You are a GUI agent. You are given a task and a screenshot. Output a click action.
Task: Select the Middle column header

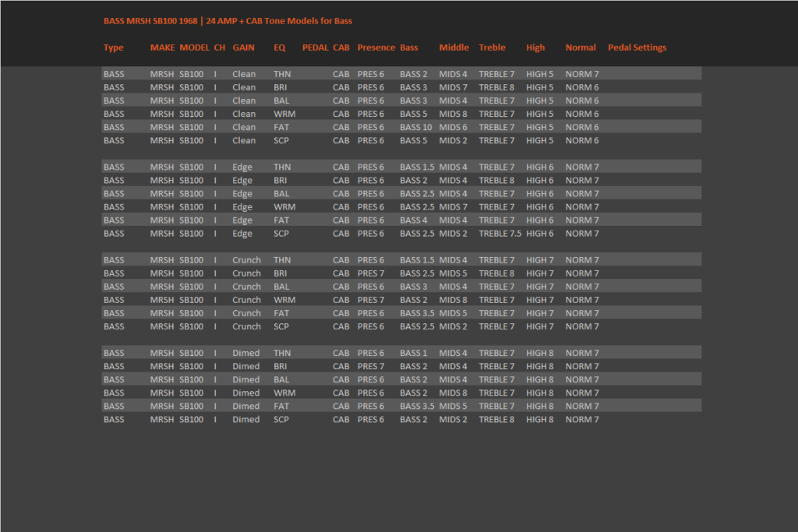pyautogui.click(x=454, y=48)
